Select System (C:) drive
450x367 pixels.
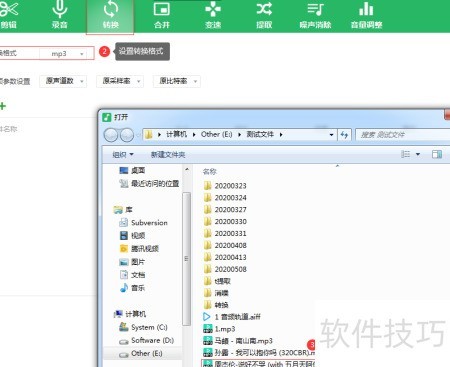click(143, 327)
